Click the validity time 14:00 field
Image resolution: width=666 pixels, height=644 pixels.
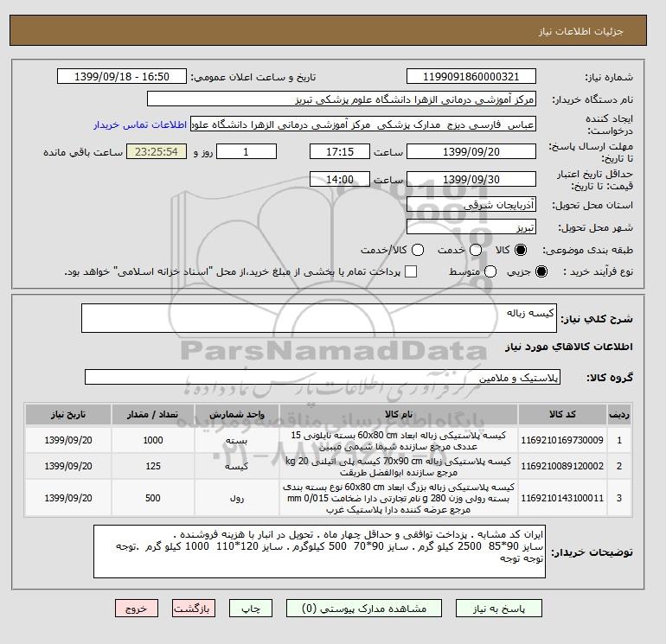tap(340, 179)
